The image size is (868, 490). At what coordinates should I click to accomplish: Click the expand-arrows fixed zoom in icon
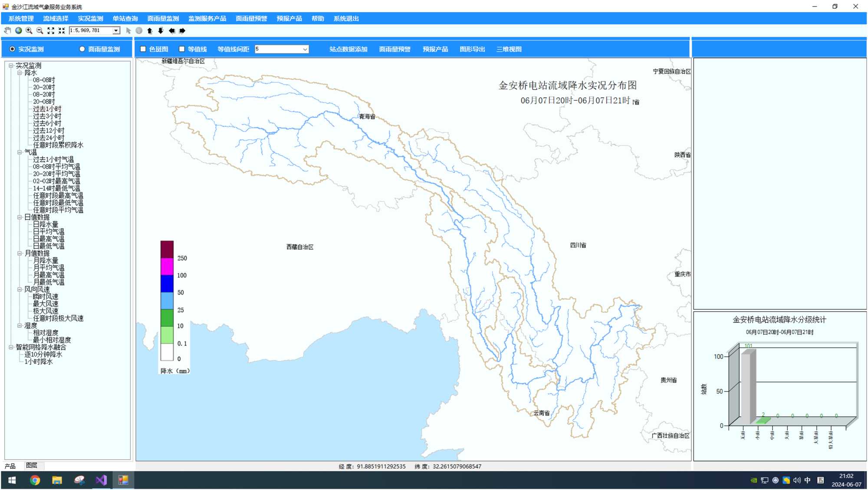(51, 30)
